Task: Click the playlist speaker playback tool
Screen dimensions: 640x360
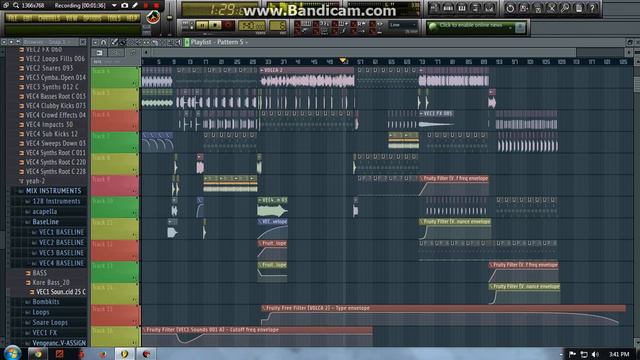Action: pos(179,42)
